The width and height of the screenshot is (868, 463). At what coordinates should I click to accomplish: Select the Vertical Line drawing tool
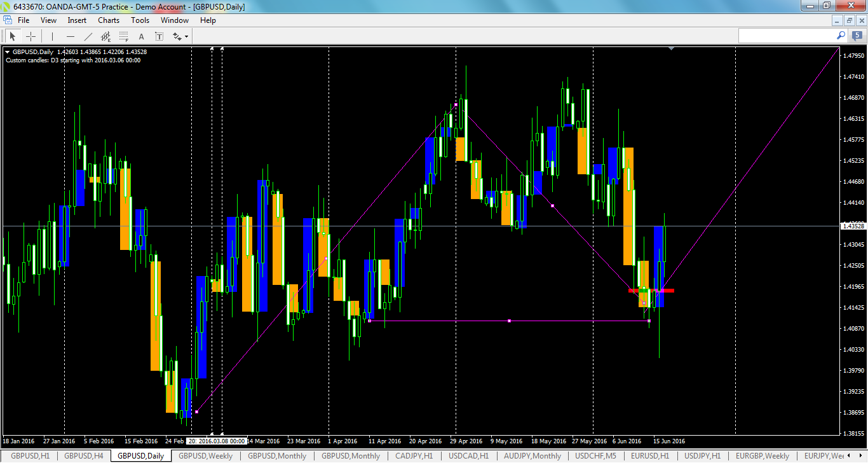point(52,36)
